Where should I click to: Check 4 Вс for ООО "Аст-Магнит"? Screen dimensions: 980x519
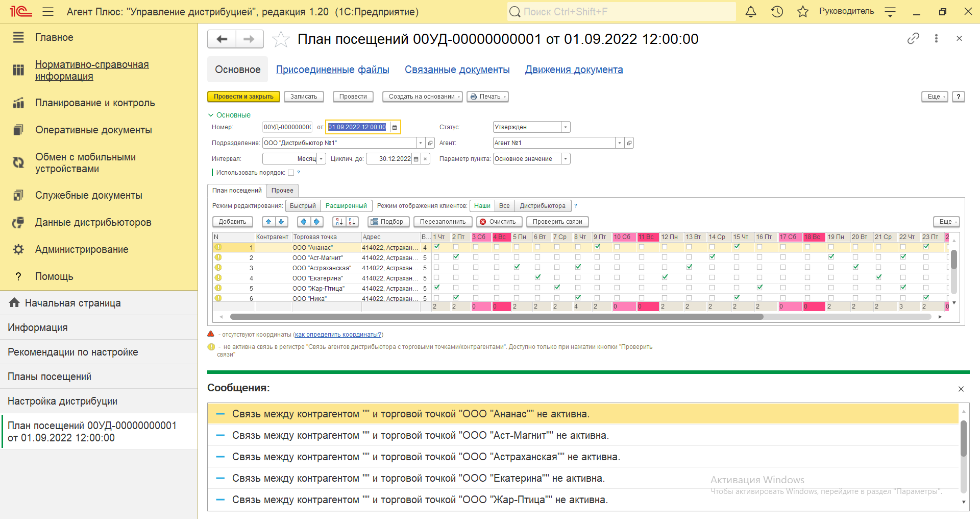click(x=497, y=257)
